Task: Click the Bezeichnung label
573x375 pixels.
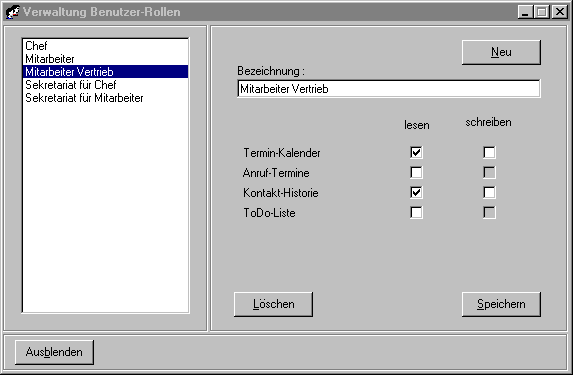Action: 271,71
